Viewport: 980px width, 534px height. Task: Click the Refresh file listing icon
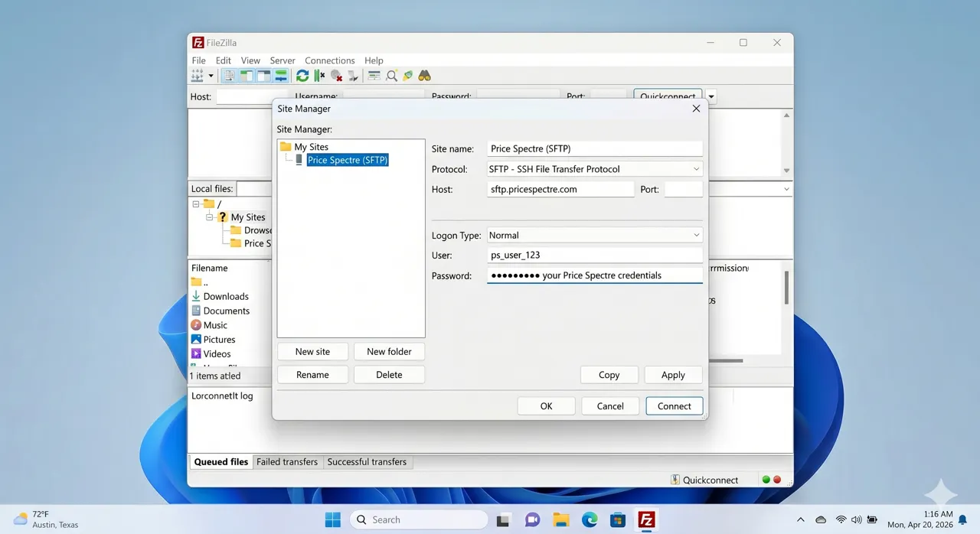[x=302, y=75]
